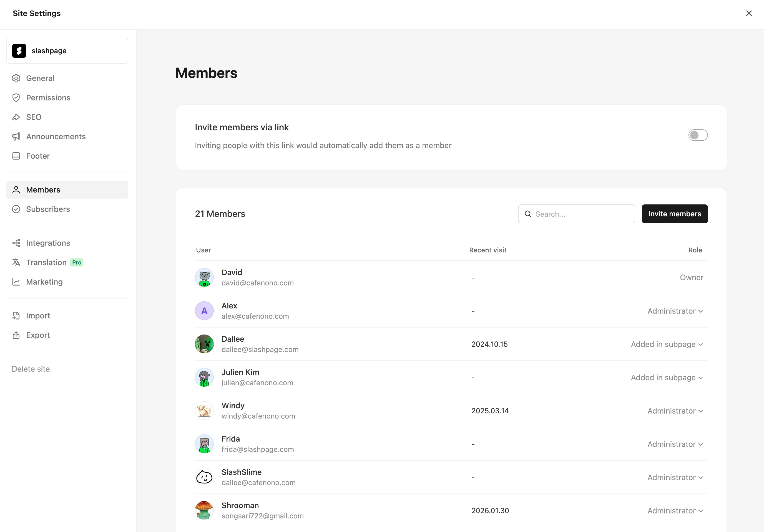Click the Permissions shield icon

[x=16, y=98]
